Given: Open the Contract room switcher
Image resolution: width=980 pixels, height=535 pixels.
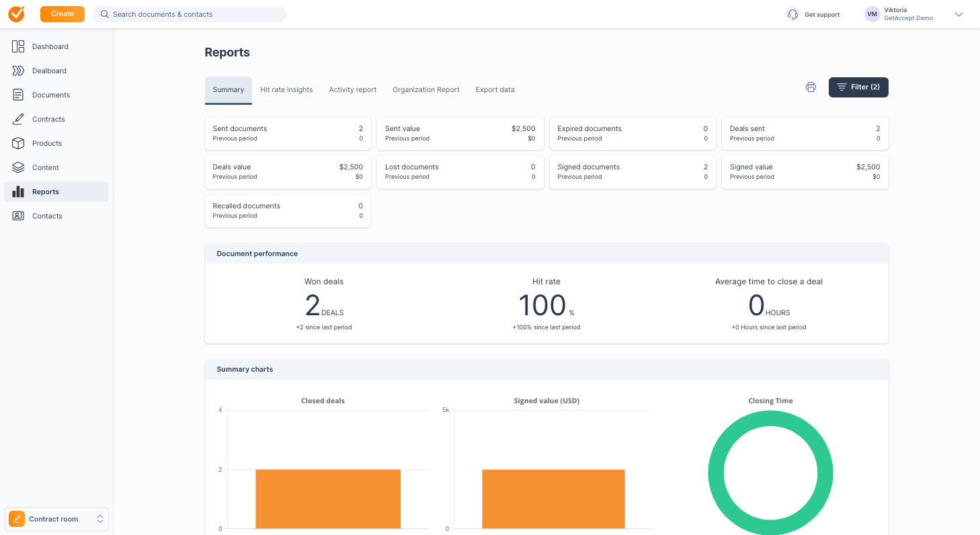Looking at the screenshot, I should 56,519.
